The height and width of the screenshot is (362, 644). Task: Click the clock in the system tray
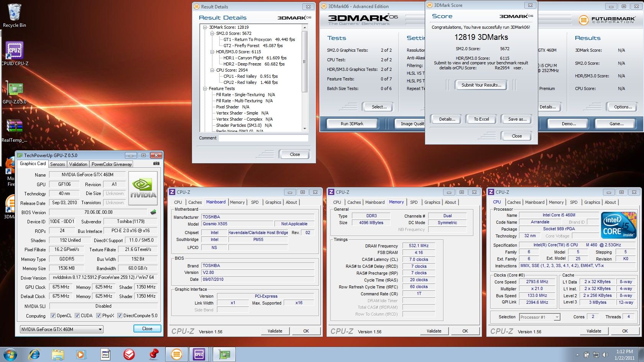coord(624,355)
